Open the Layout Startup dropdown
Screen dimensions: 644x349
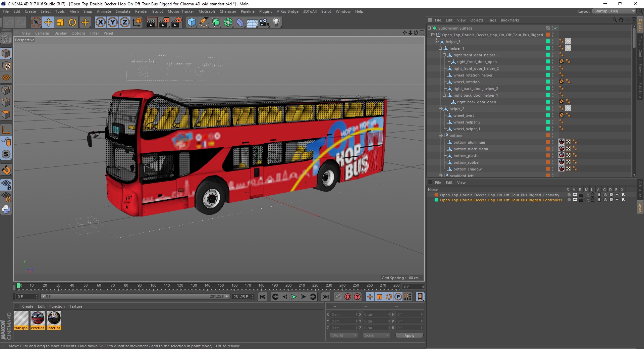[614, 11]
